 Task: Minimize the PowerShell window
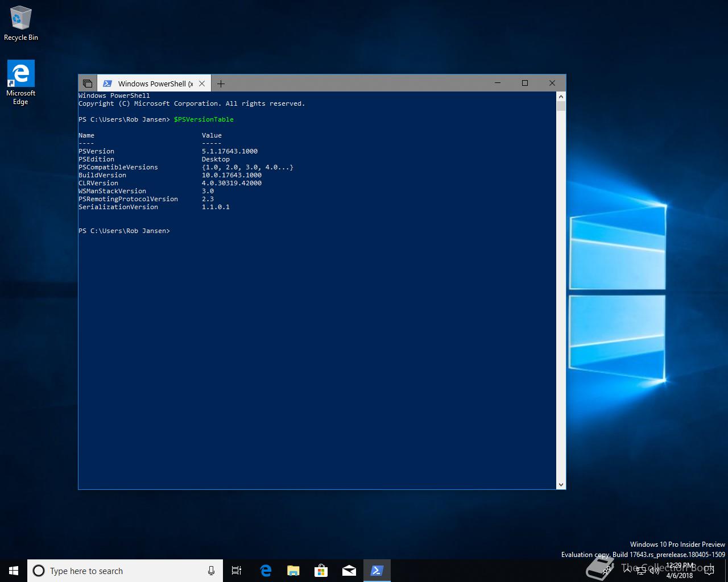[x=498, y=83]
